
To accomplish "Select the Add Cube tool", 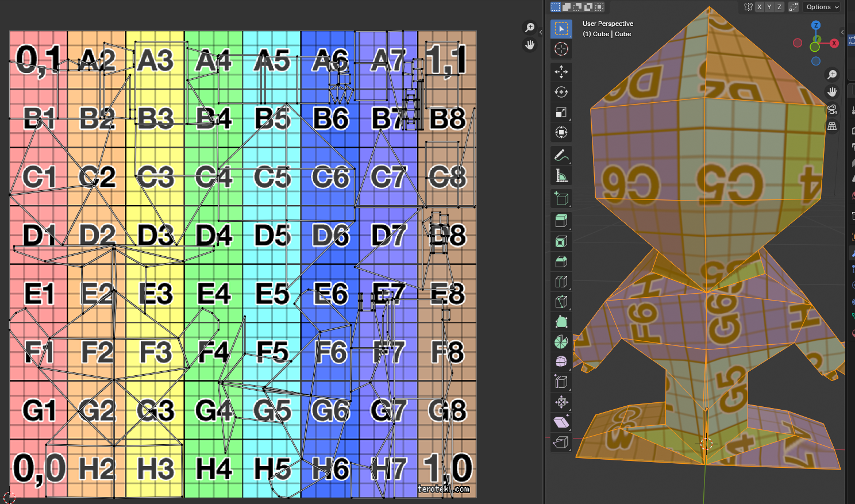I will [x=561, y=199].
